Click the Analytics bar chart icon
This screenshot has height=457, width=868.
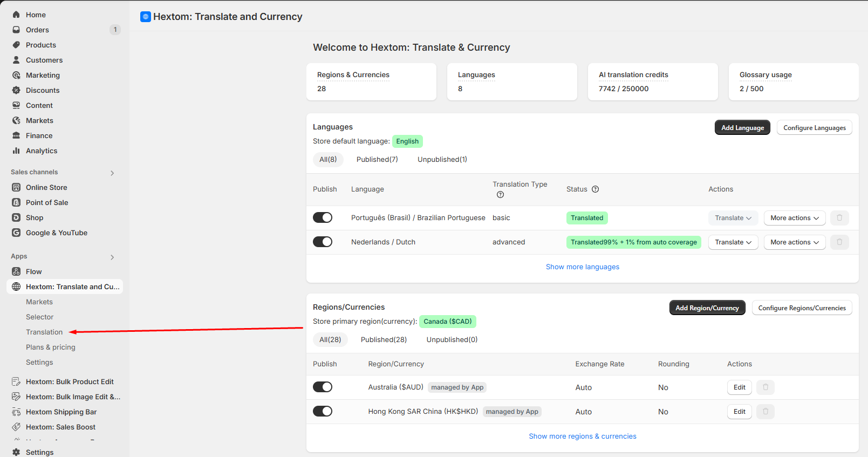click(16, 151)
